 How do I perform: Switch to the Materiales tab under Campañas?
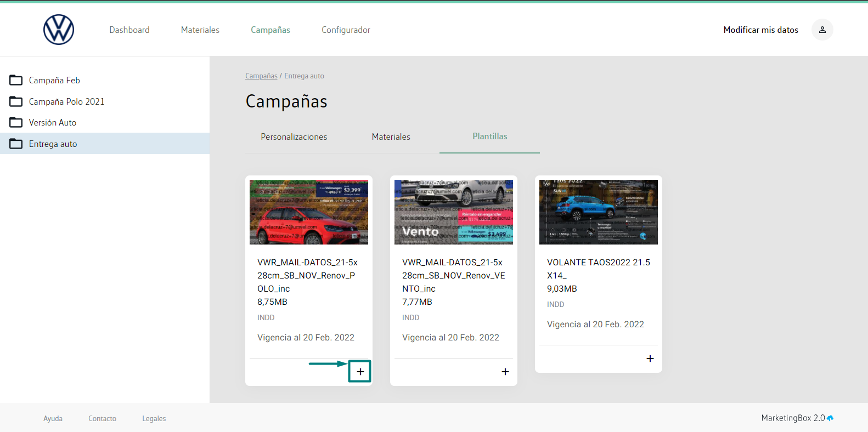pyautogui.click(x=391, y=137)
